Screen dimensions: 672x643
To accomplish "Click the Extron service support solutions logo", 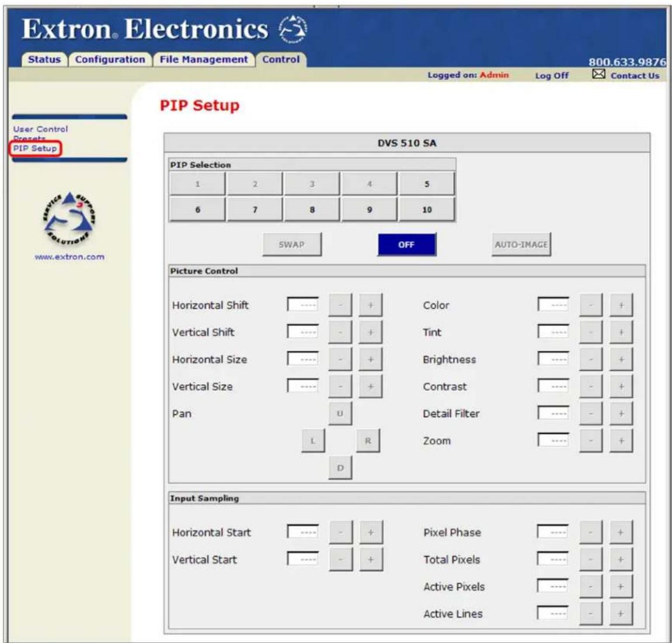I will click(69, 218).
